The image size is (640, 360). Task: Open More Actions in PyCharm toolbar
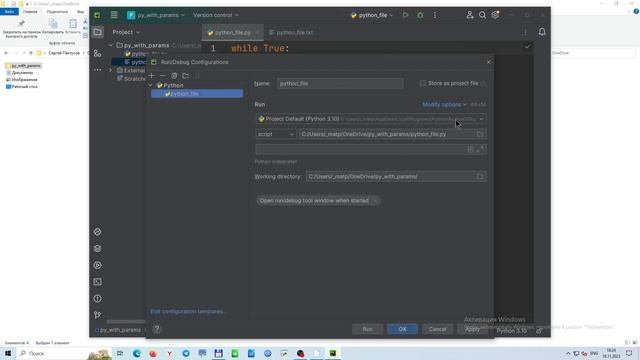tap(435, 15)
